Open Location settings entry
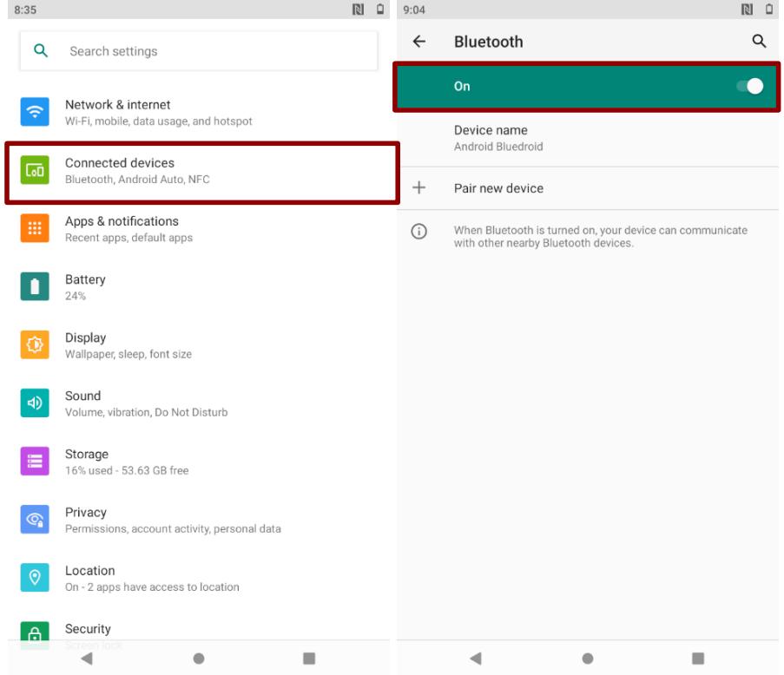The image size is (784, 675). click(199, 578)
